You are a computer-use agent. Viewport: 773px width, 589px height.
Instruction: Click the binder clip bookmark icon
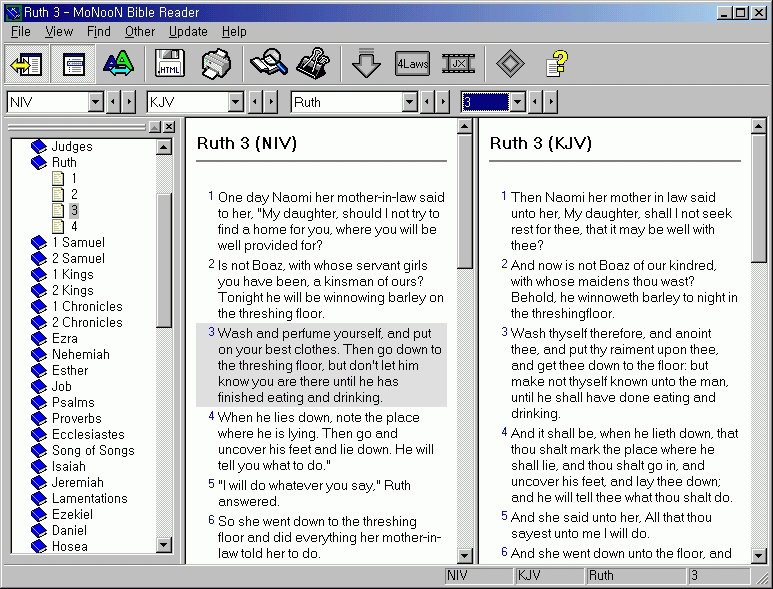[x=313, y=64]
